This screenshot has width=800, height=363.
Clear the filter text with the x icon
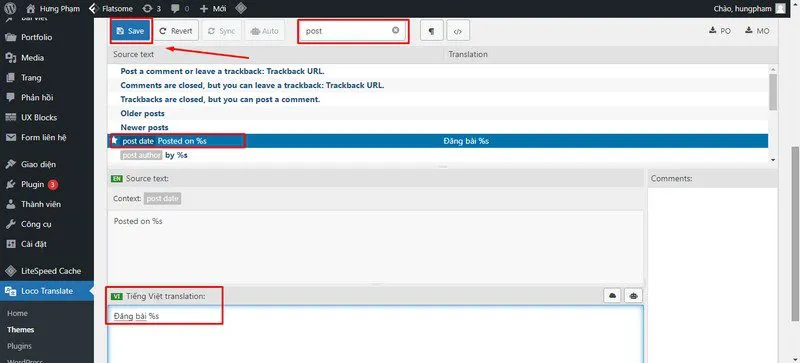click(x=395, y=31)
